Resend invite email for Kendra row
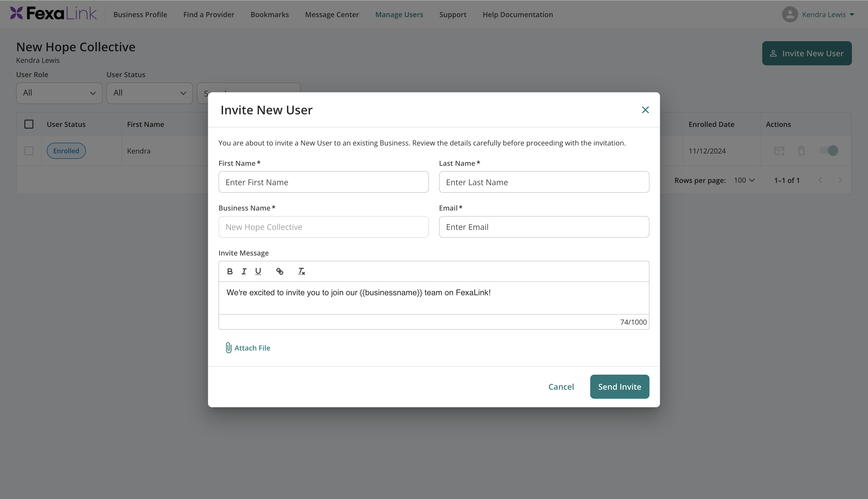 [779, 151]
